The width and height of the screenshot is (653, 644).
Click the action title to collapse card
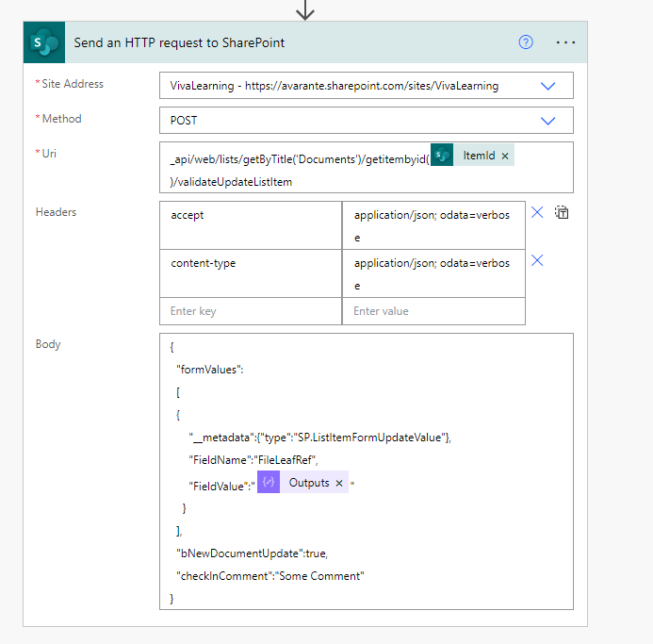pos(179,42)
